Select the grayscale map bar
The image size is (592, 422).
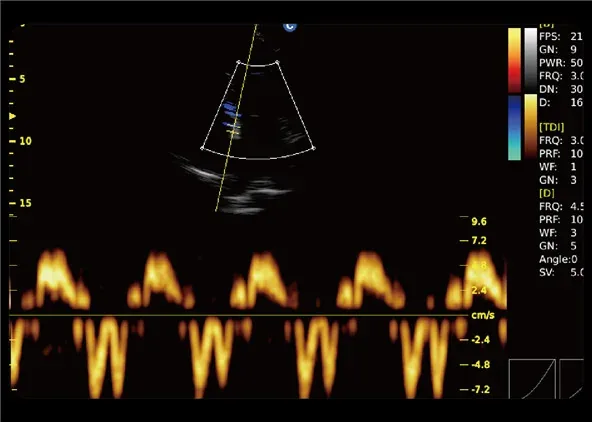click(530, 60)
